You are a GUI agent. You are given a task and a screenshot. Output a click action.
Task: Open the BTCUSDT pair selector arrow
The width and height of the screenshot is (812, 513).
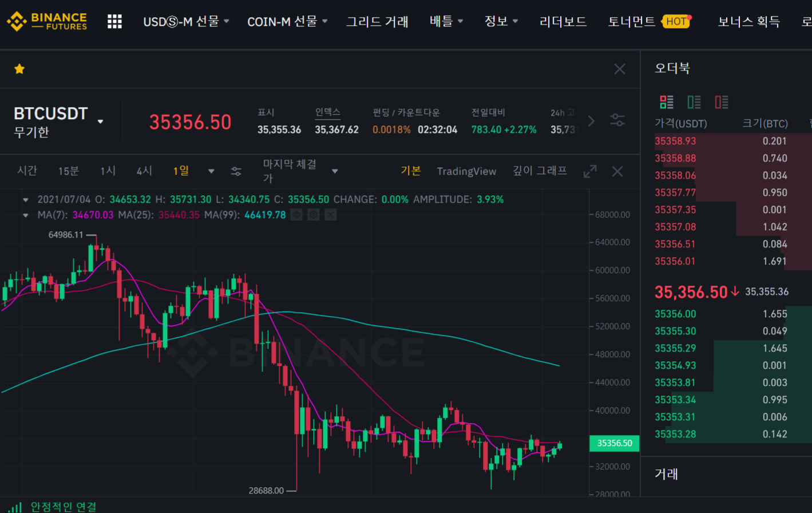click(x=101, y=121)
